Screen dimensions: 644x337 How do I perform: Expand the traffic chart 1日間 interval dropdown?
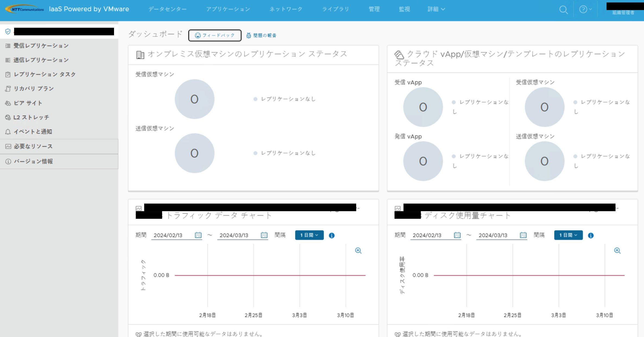[309, 235]
